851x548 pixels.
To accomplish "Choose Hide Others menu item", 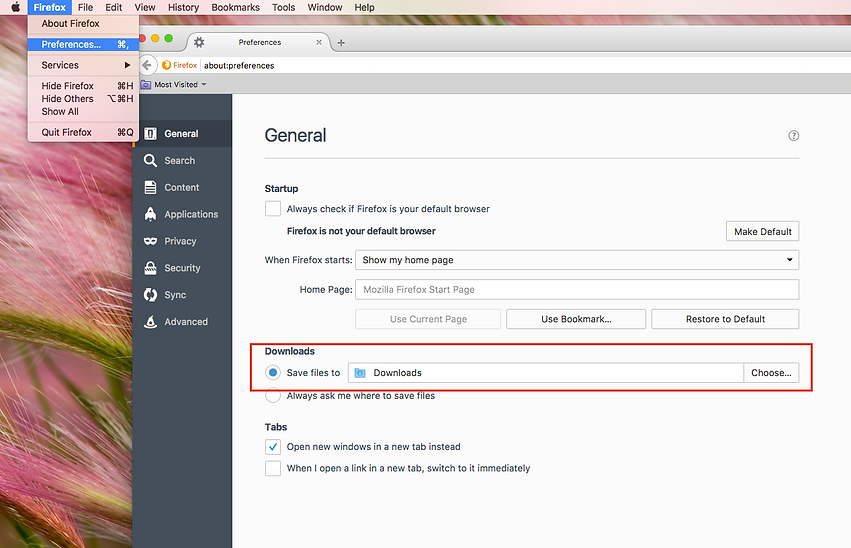I will pos(84,99).
